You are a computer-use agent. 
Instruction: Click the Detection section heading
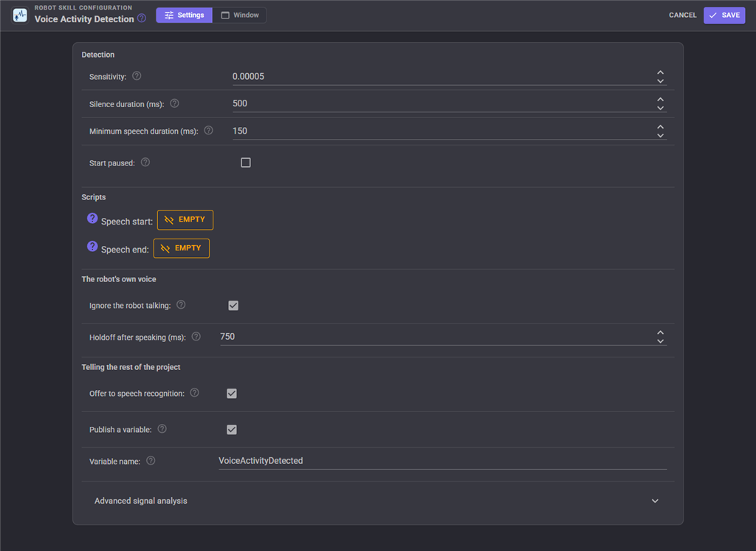pyautogui.click(x=98, y=55)
